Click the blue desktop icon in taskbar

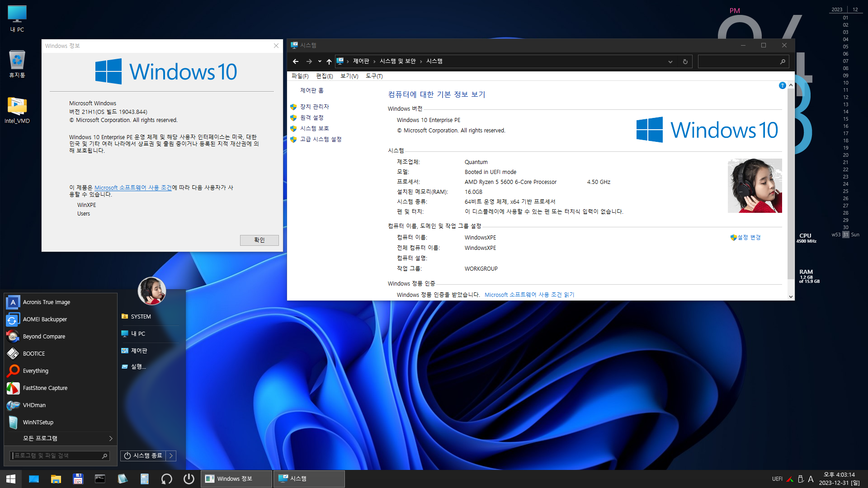click(x=34, y=479)
